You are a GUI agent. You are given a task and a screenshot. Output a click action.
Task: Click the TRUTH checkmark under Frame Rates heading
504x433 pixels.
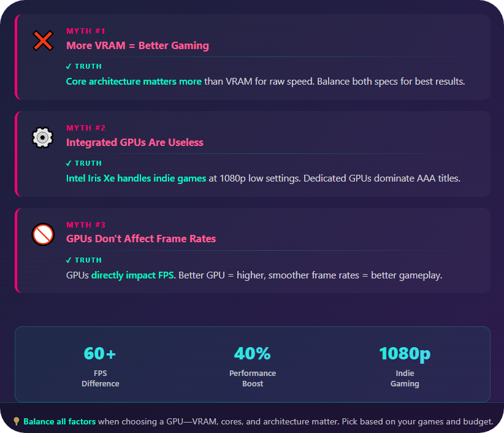(69, 260)
